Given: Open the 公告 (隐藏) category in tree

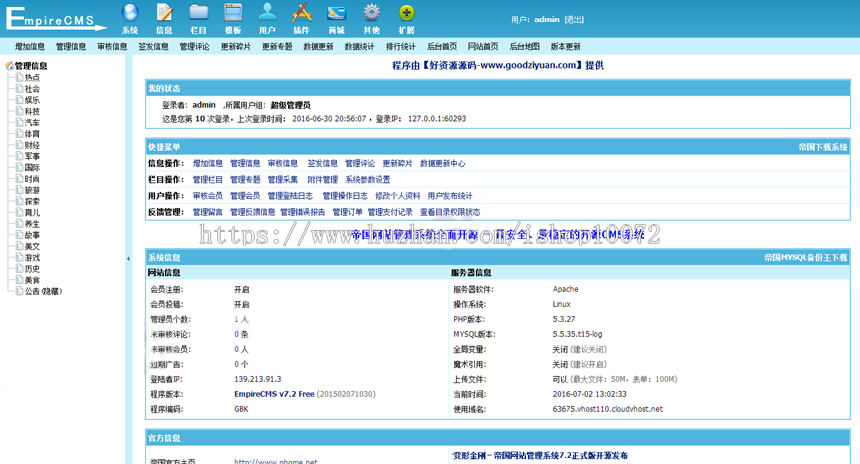Looking at the screenshot, I should [x=43, y=291].
